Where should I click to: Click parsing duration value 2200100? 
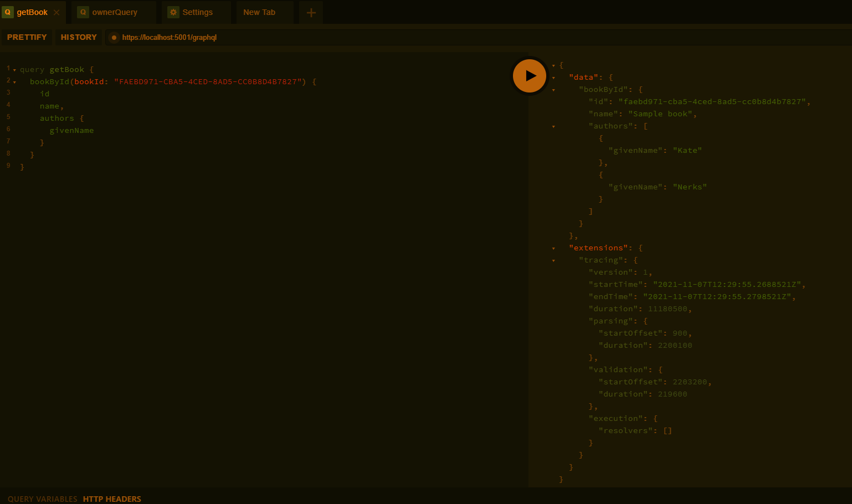pyautogui.click(x=675, y=345)
